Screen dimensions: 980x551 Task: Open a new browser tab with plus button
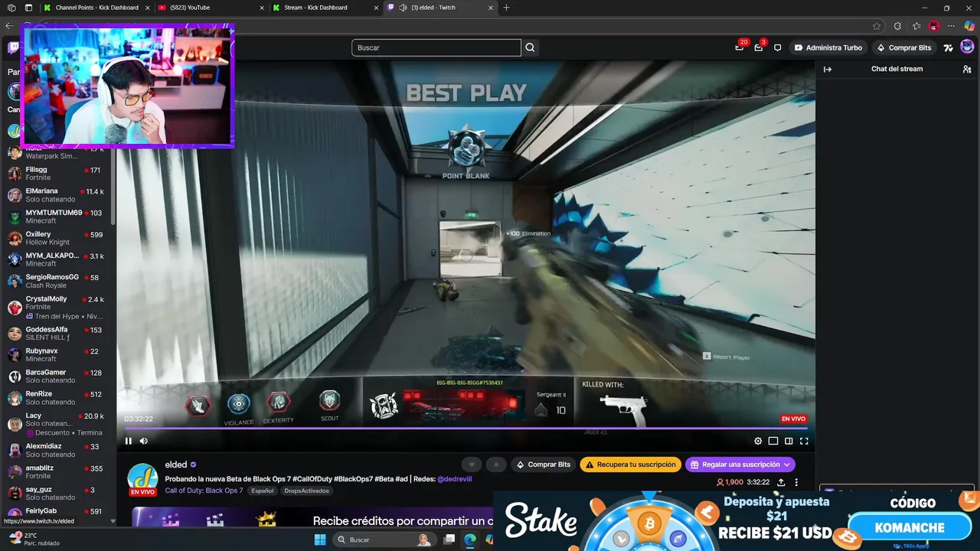(x=506, y=8)
